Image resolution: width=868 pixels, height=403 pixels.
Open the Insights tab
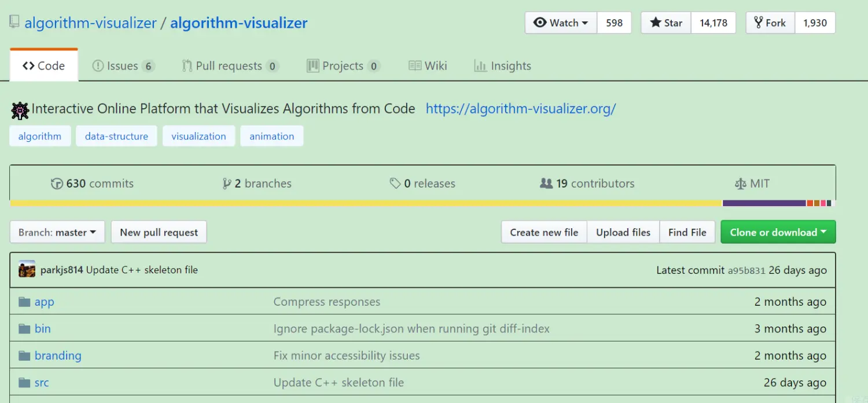point(502,66)
